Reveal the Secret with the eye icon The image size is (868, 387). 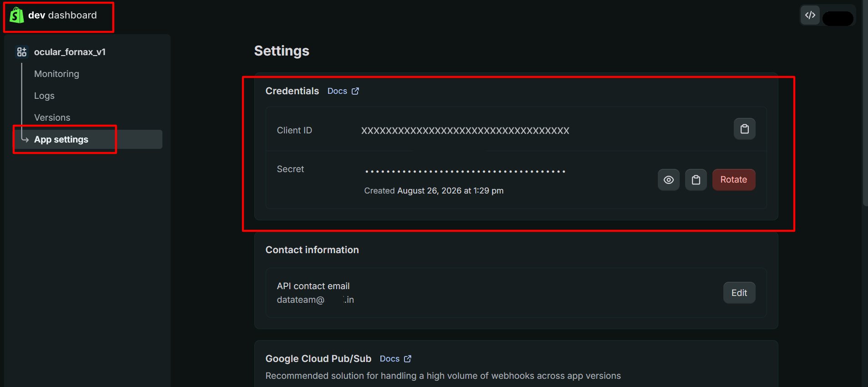click(668, 180)
